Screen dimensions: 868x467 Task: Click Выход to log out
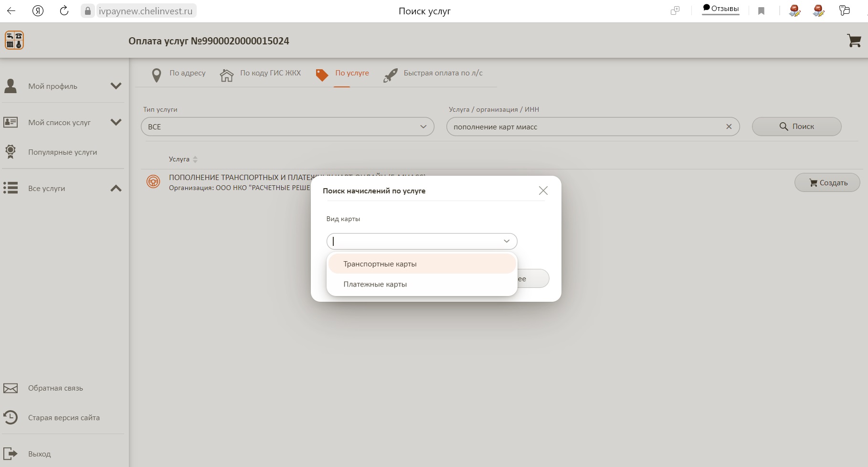point(39,454)
